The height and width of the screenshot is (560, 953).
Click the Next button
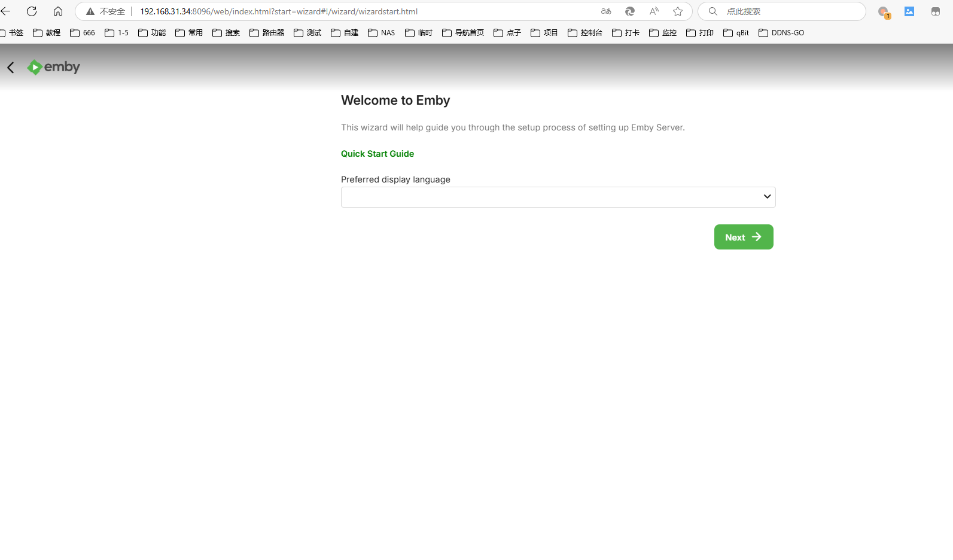744,237
